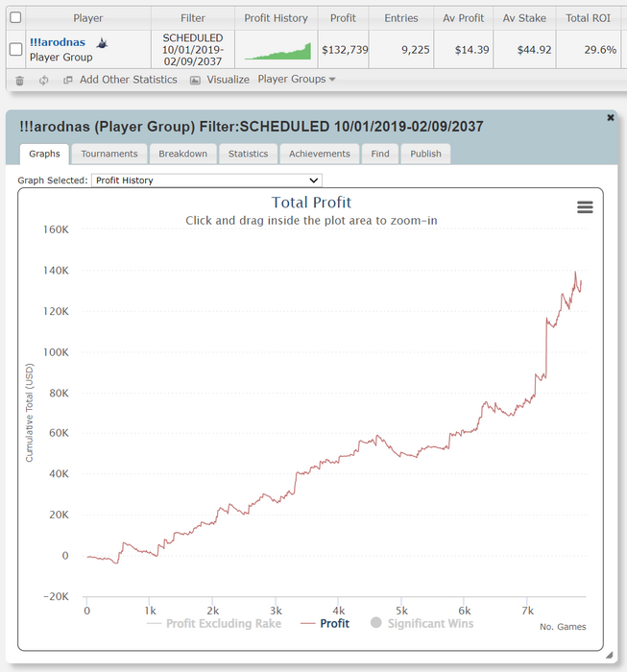Toggle the red Profit legend series
The image size is (627, 672).
tap(326, 624)
